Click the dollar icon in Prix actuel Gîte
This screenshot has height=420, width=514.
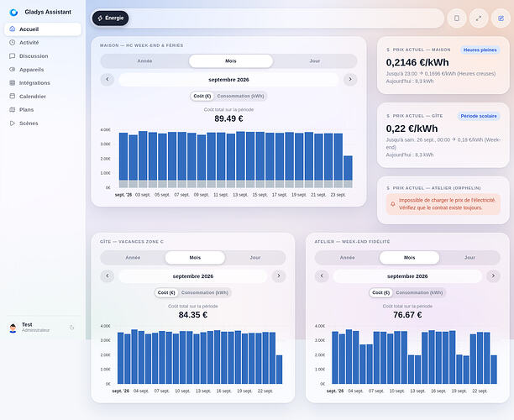click(x=388, y=116)
